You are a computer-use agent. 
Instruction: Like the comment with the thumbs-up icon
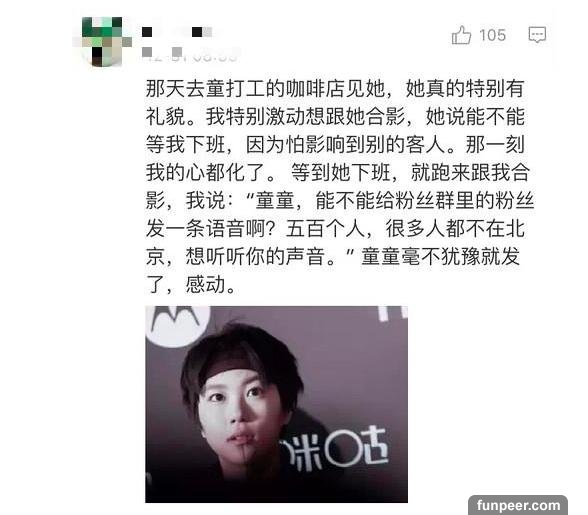coord(461,35)
